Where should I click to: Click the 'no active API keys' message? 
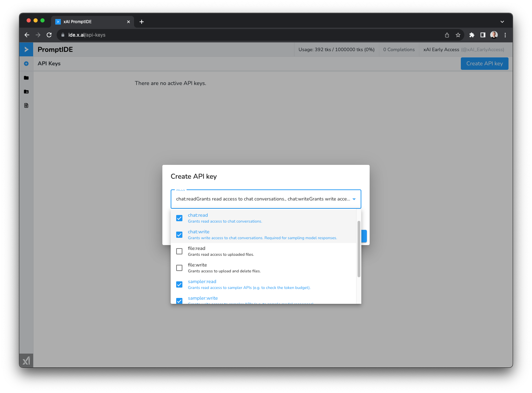(170, 83)
